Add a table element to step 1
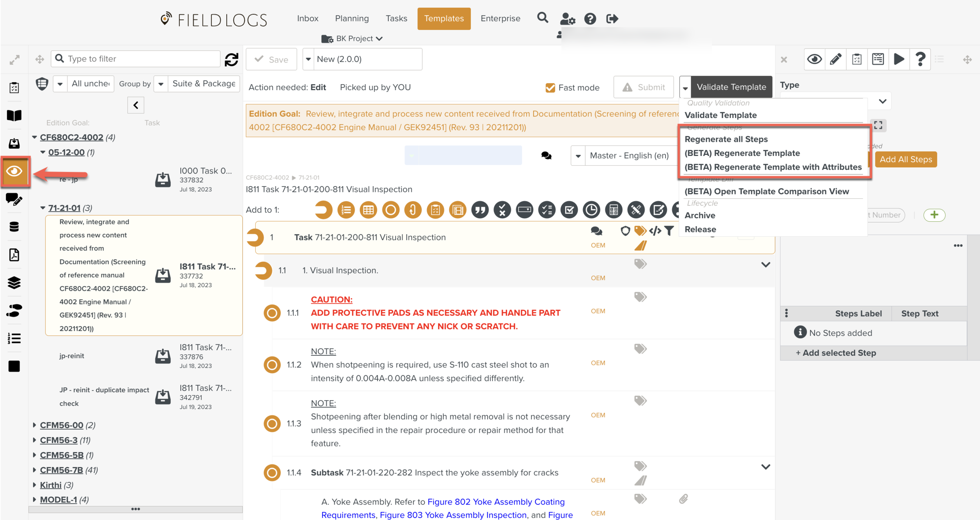980x520 pixels. coord(368,210)
